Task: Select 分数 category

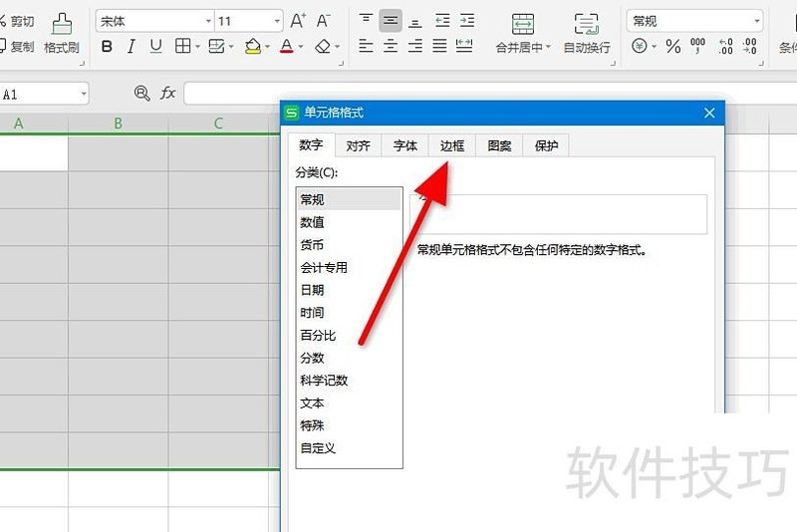Action: [350, 358]
